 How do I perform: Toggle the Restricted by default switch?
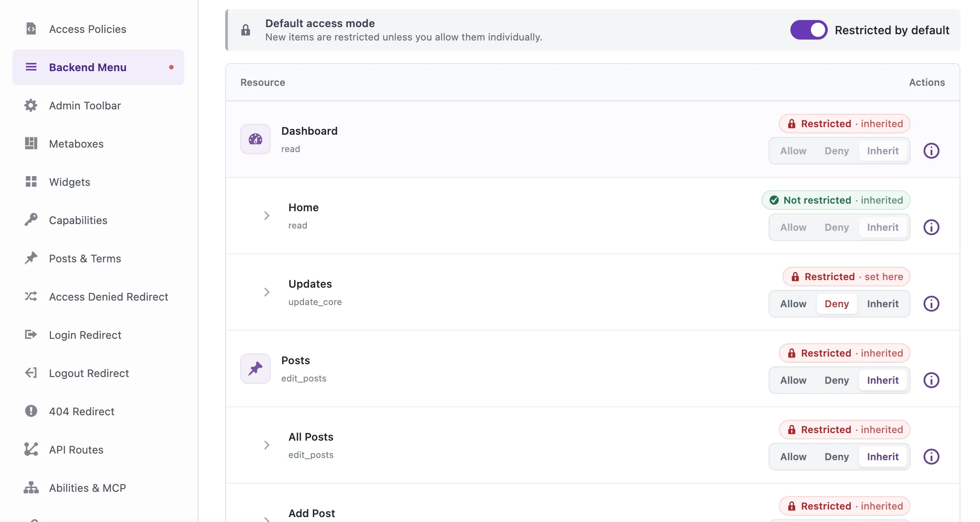click(x=809, y=30)
